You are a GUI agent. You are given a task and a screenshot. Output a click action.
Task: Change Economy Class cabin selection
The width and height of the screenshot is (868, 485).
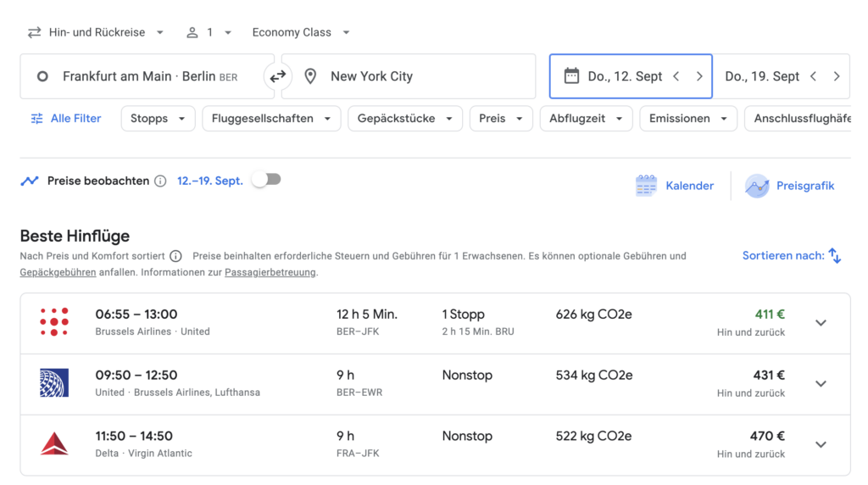pos(301,33)
